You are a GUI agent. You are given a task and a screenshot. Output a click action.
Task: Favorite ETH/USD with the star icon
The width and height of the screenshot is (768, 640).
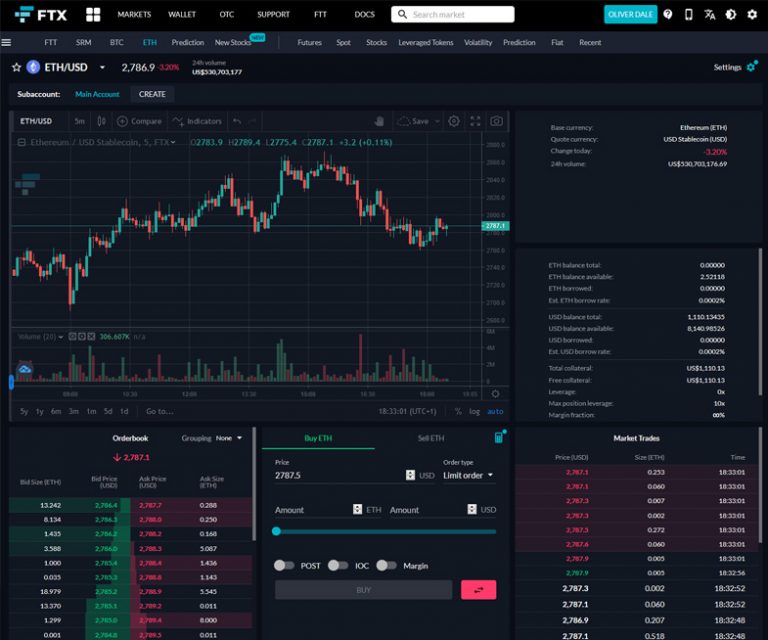point(16,67)
